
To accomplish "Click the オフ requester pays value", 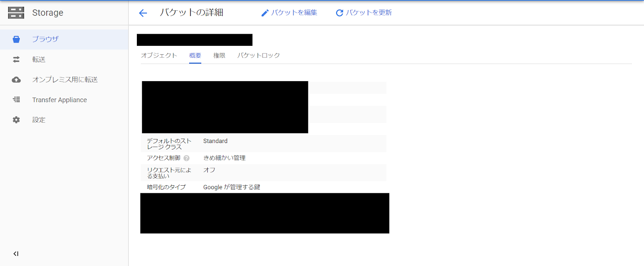I will 209,170.
